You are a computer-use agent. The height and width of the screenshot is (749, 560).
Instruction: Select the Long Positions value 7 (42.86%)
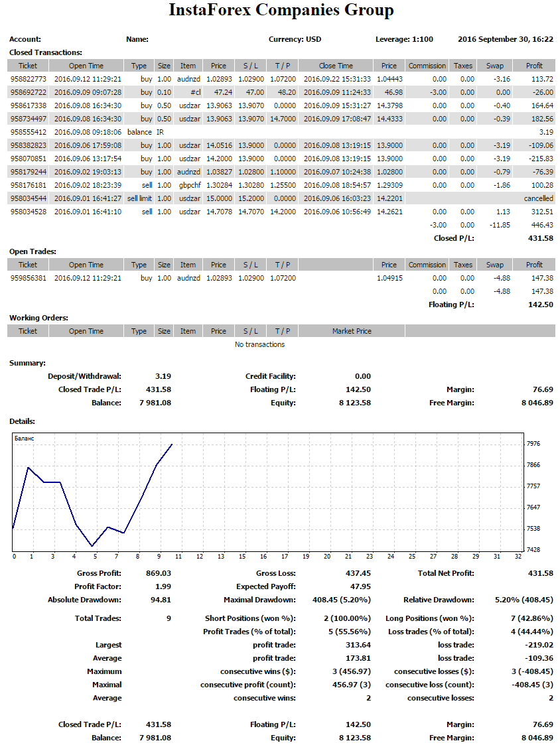coord(532,618)
